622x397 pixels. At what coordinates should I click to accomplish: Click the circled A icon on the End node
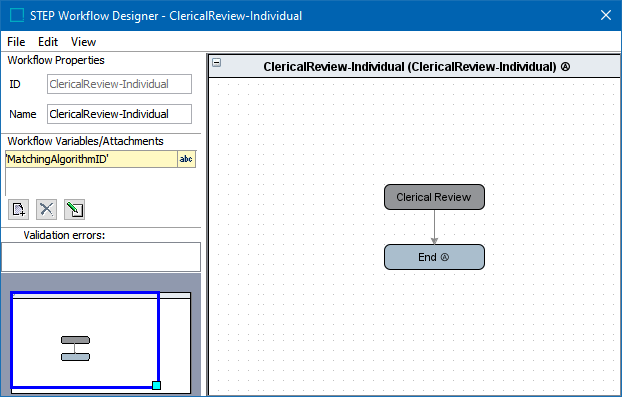tap(445, 257)
